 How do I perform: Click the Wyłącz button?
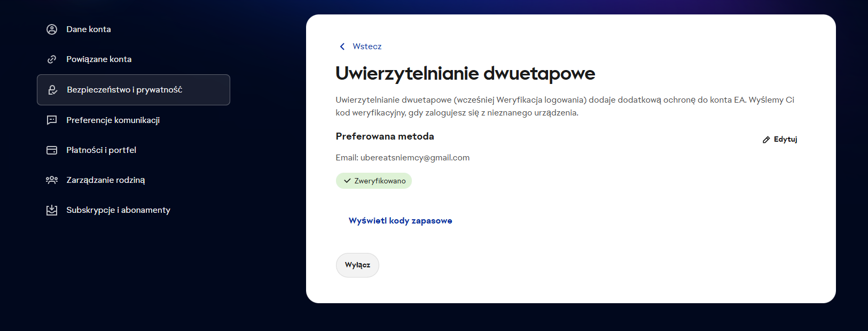coord(357,265)
